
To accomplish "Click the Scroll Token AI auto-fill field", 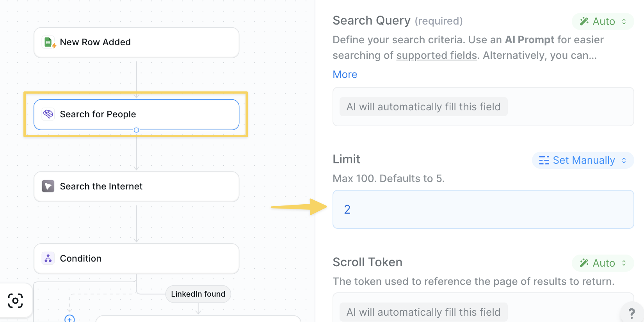I will point(483,308).
